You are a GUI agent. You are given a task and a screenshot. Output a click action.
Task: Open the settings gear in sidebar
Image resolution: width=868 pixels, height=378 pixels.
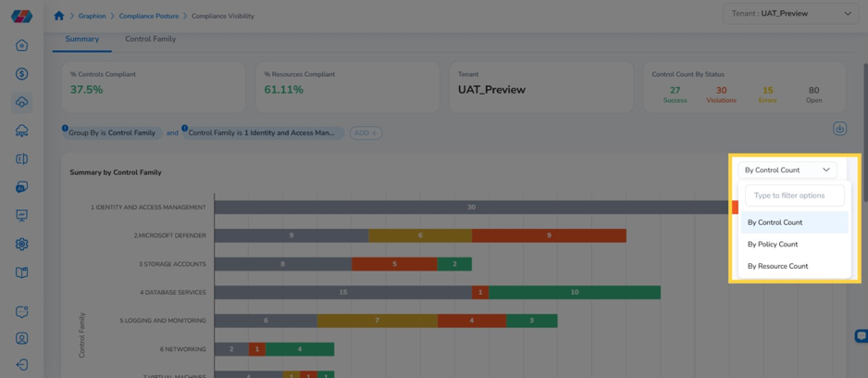click(21, 244)
